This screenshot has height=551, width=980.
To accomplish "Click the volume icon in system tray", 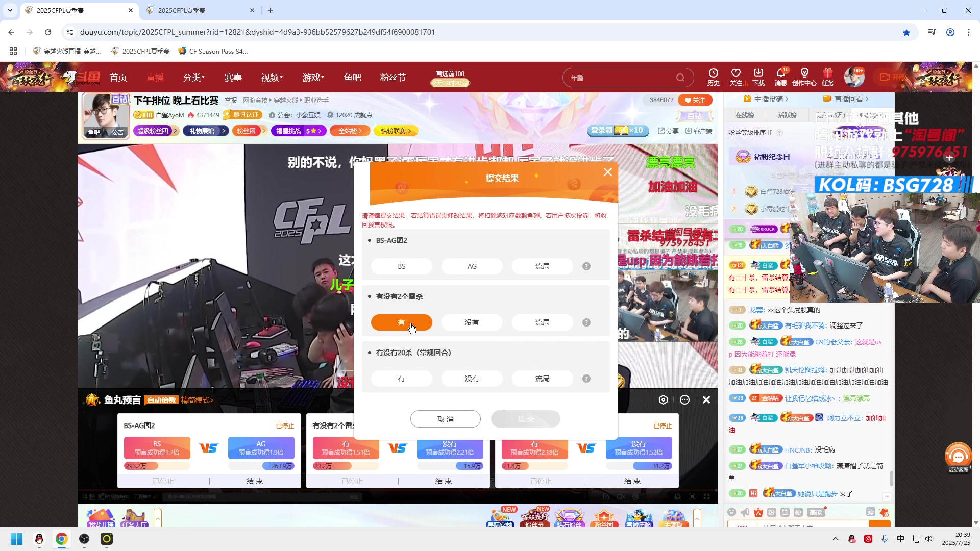I will (x=929, y=539).
